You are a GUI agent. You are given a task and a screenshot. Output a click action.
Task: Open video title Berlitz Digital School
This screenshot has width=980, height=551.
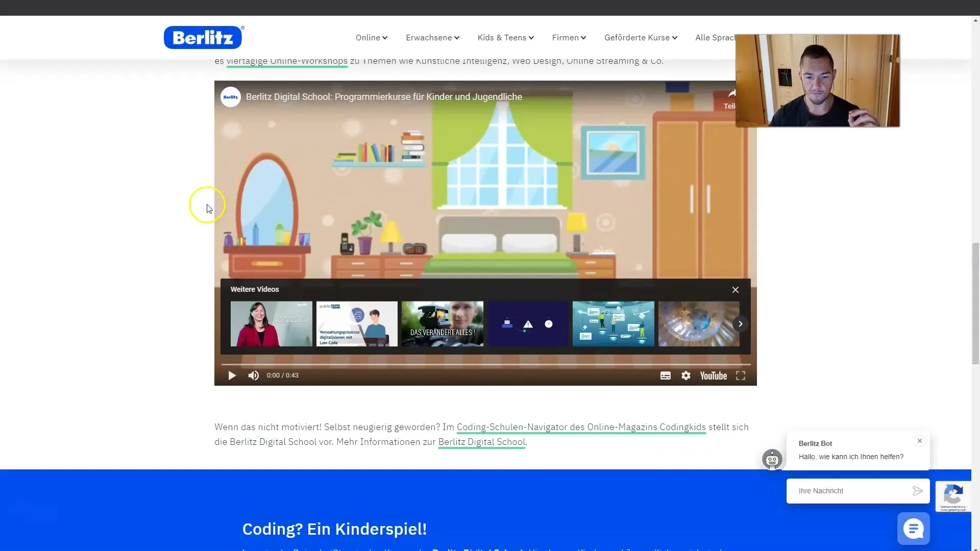tap(384, 97)
